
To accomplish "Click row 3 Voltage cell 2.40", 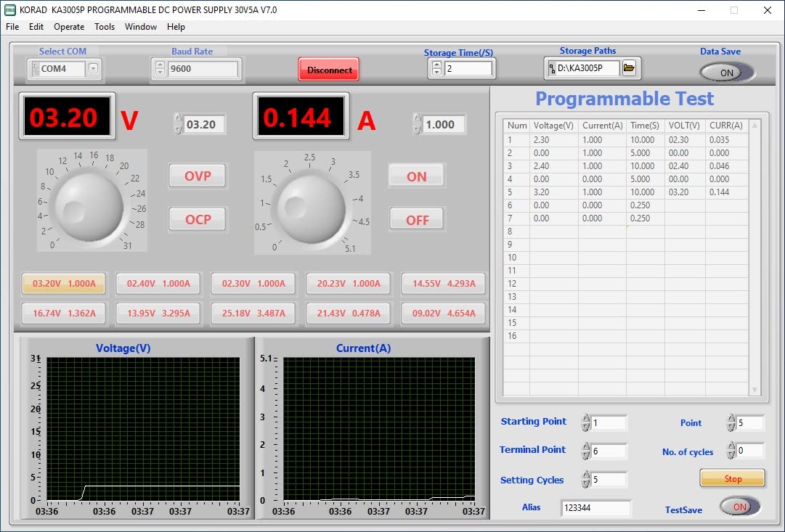I will pyautogui.click(x=553, y=166).
